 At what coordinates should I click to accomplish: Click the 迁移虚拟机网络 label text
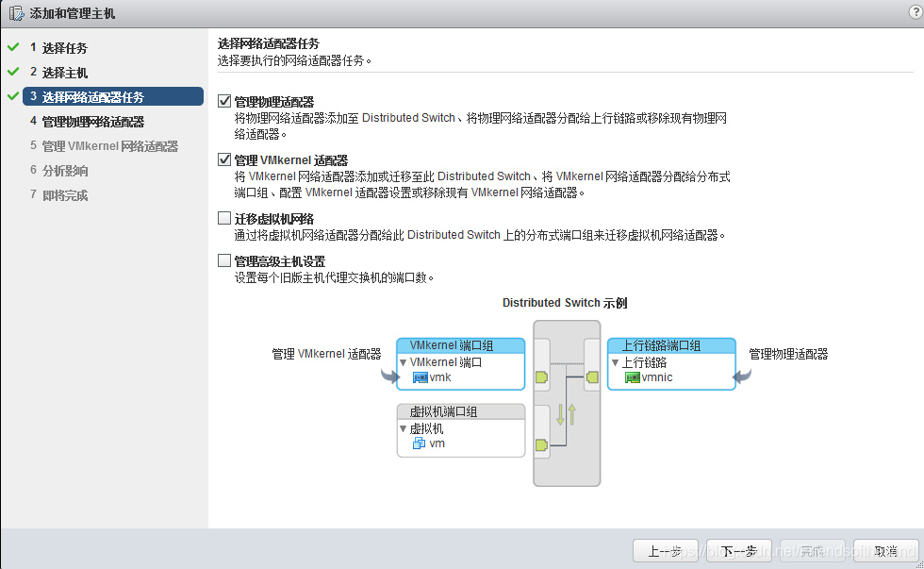click(274, 219)
